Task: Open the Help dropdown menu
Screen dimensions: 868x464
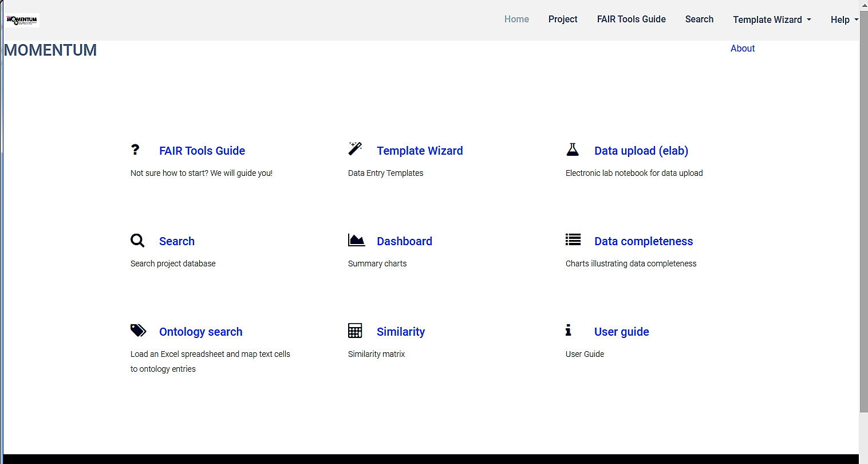Action: point(844,19)
